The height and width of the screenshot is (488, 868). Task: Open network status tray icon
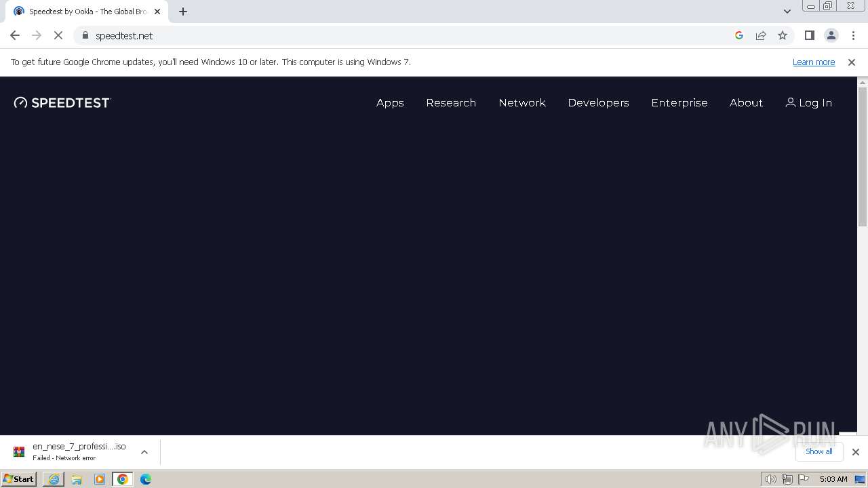(787, 479)
